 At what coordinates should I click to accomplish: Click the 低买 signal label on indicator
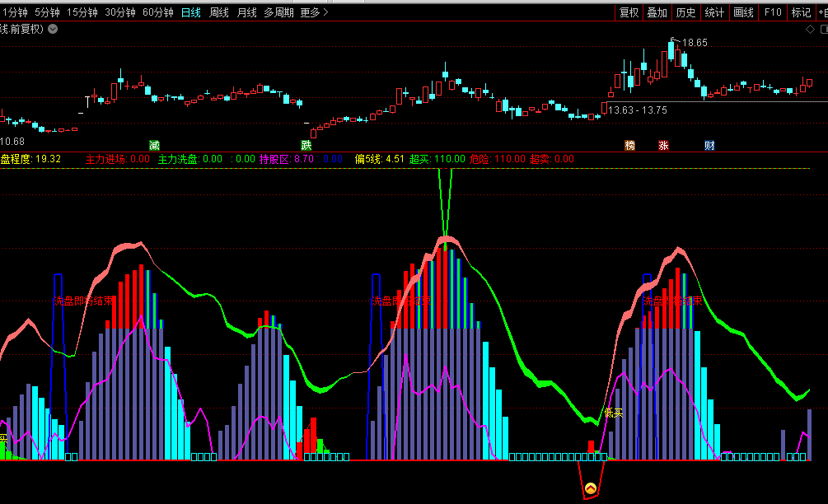pos(614,413)
